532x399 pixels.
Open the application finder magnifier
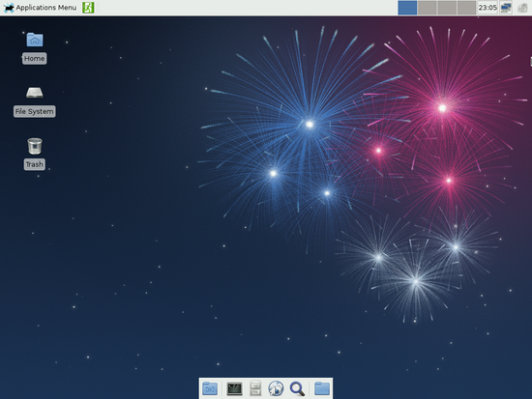pos(297,388)
